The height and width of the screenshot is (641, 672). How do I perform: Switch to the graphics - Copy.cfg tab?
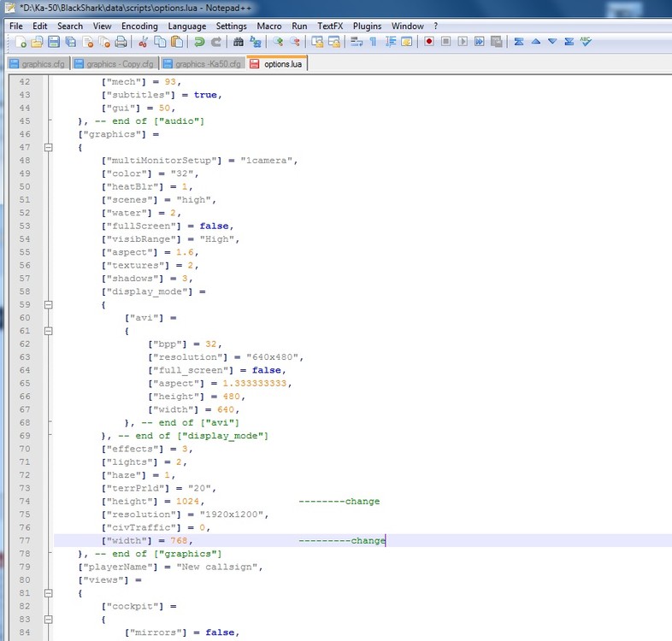coord(120,64)
